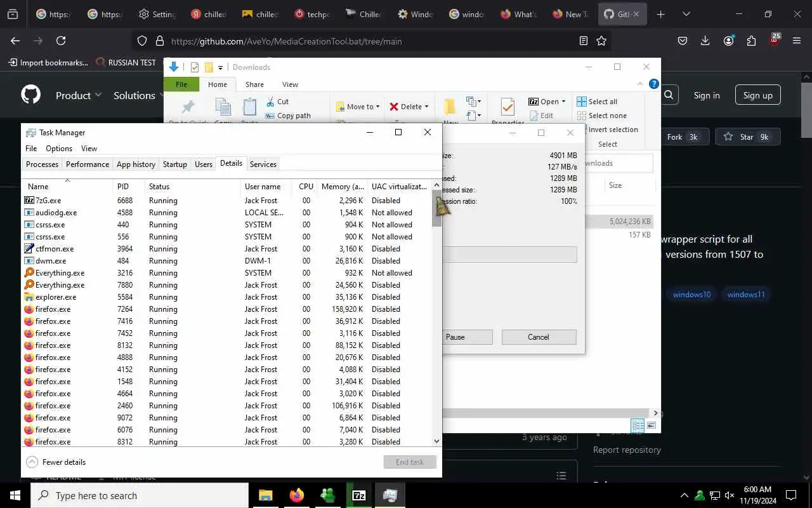
Task: Click Properties icon in Explorer ribbon
Action: [x=507, y=107]
